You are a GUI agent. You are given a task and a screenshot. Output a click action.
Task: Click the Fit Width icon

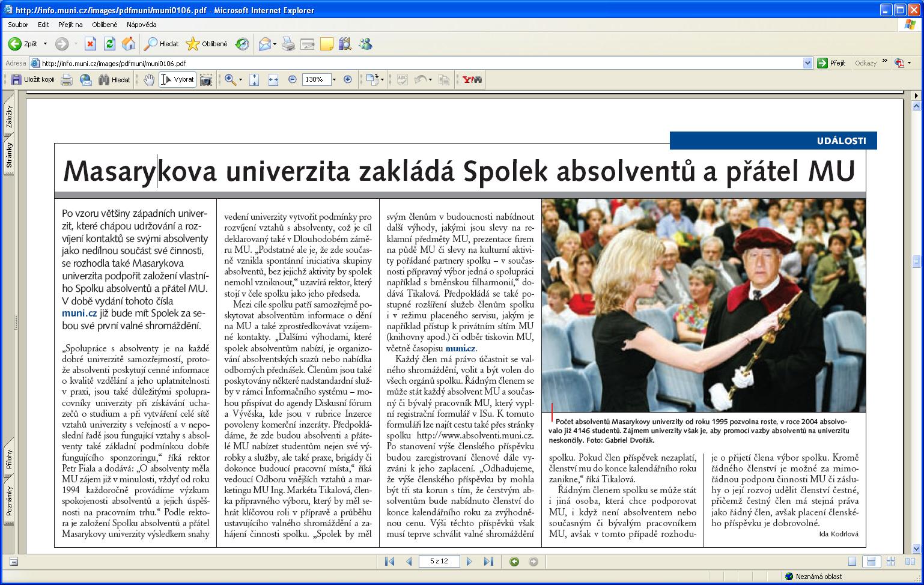point(273,79)
